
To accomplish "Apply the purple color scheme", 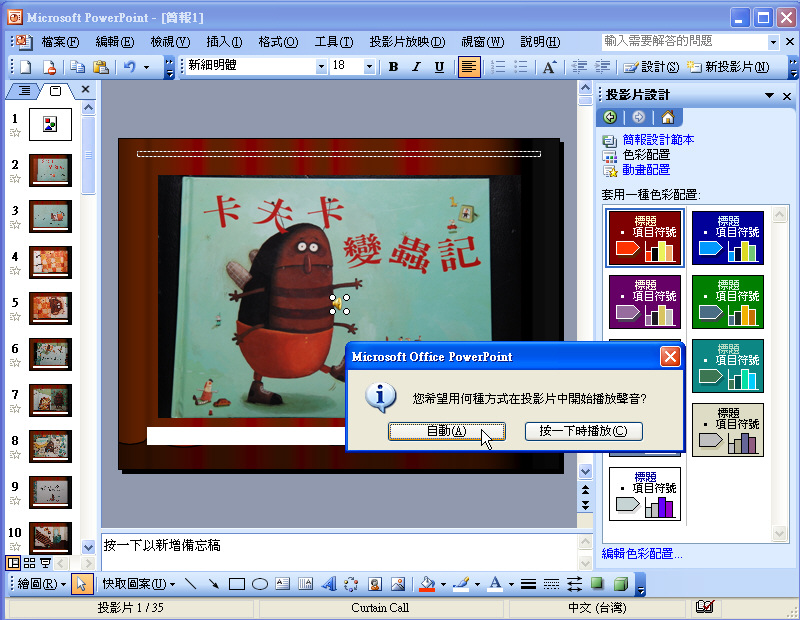I will pyautogui.click(x=645, y=302).
